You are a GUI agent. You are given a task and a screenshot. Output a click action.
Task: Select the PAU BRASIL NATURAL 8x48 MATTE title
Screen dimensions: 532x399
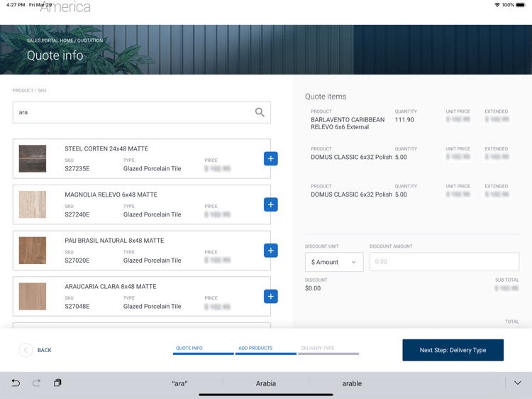(x=114, y=241)
